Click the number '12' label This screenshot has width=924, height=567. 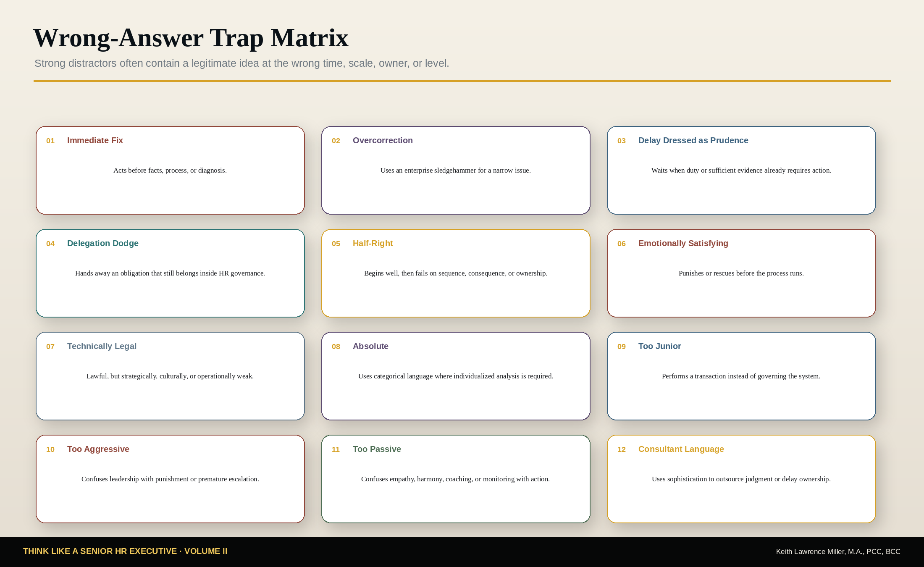pos(622,449)
